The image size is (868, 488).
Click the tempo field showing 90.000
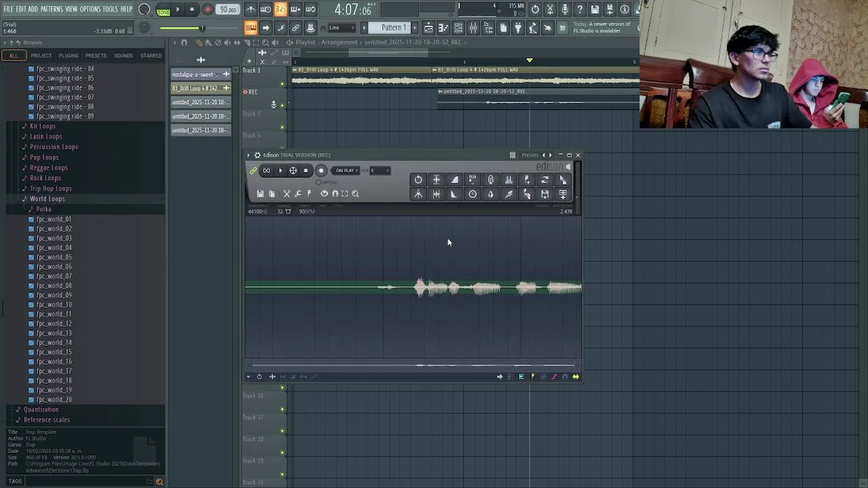pyautogui.click(x=228, y=9)
